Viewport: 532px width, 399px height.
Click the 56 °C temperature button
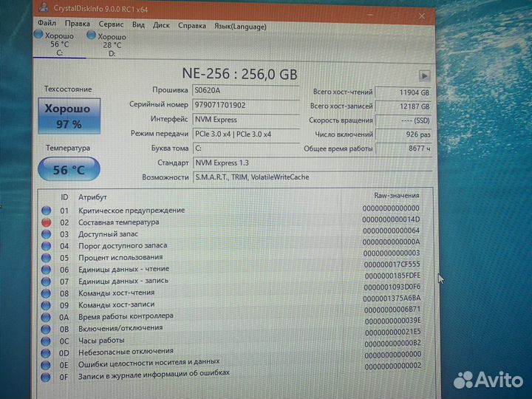pos(69,169)
